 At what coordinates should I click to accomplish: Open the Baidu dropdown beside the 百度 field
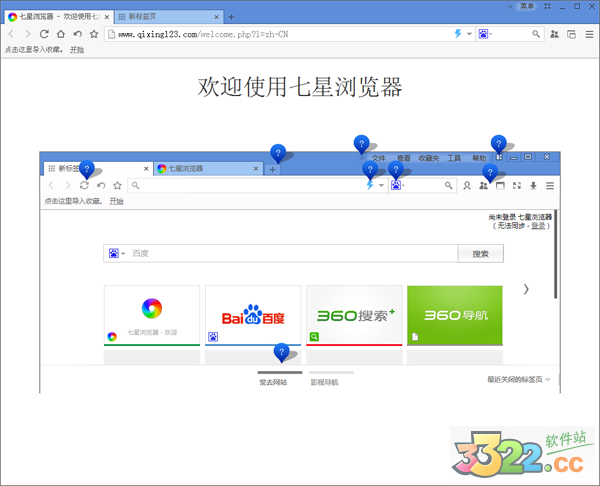117,253
